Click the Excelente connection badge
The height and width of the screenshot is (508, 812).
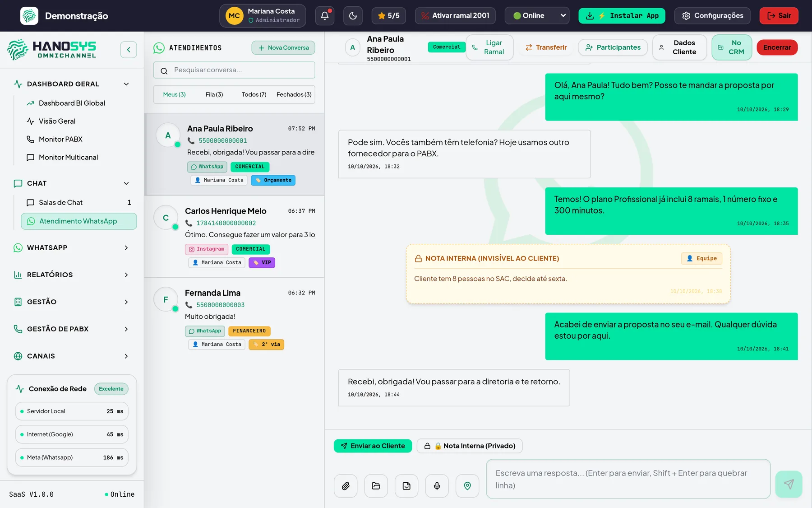(111, 389)
